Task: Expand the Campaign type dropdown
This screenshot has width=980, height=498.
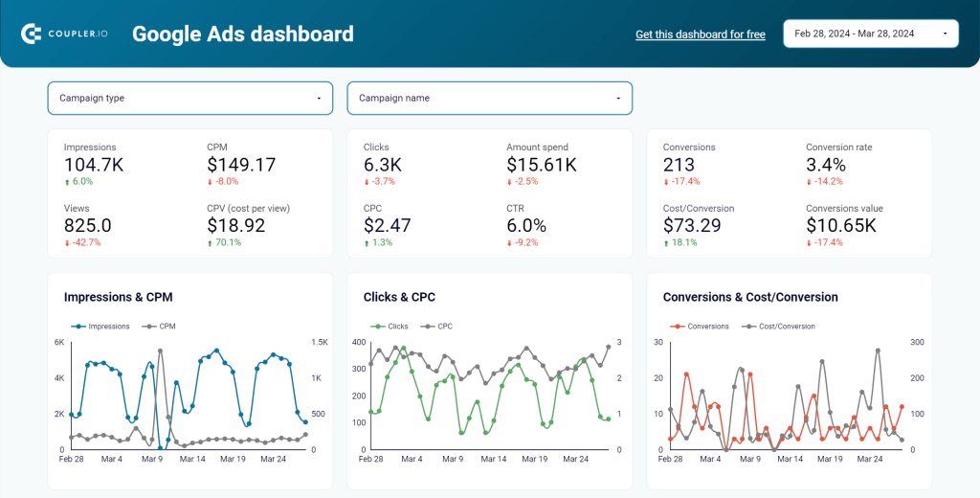Action: coord(190,99)
